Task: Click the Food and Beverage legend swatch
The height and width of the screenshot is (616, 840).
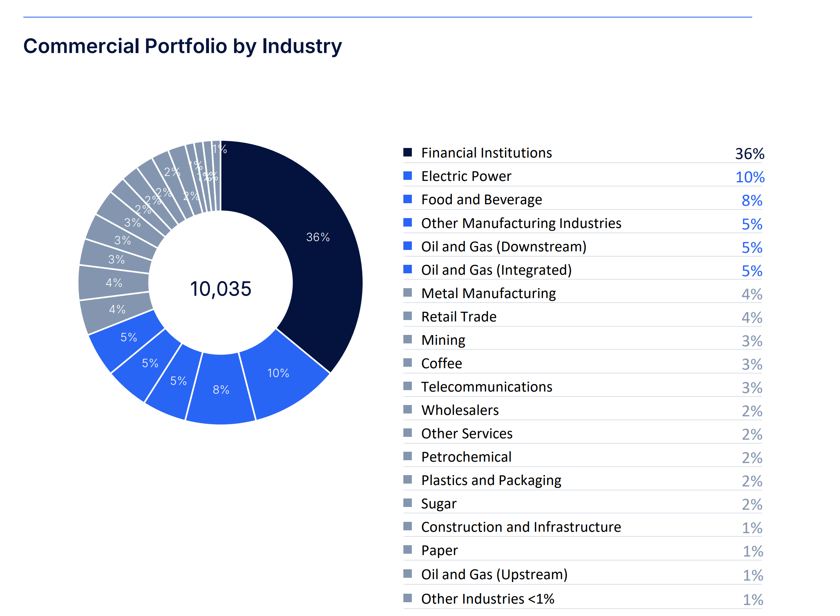Action: (408, 199)
